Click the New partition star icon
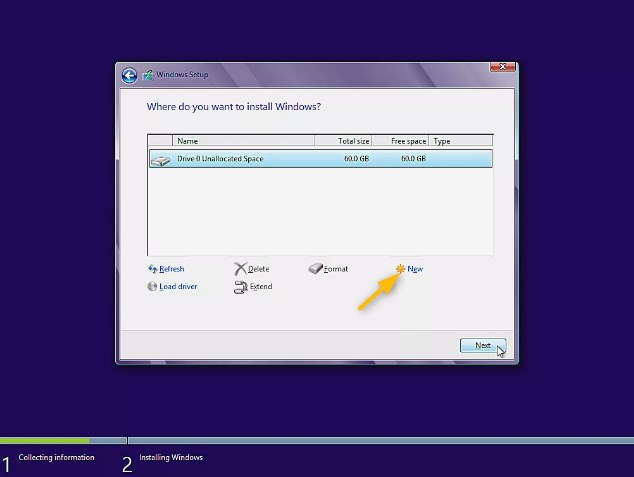The image size is (634, 477). point(400,269)
